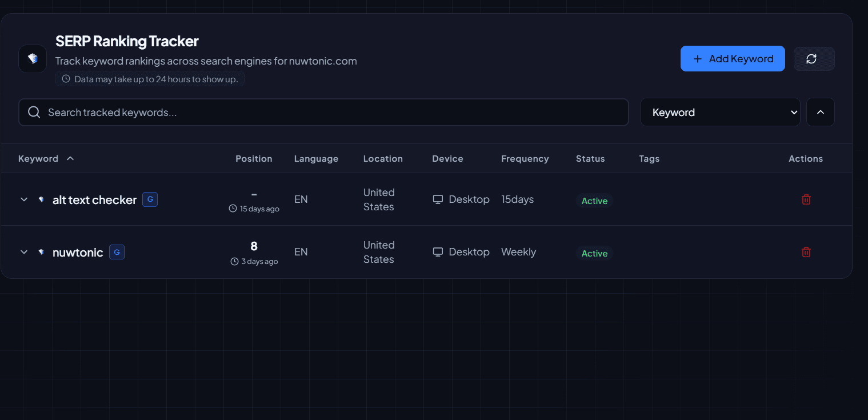Click the Add Keyword button
Screen dimensions: 868x420
(x=733, y=58)
